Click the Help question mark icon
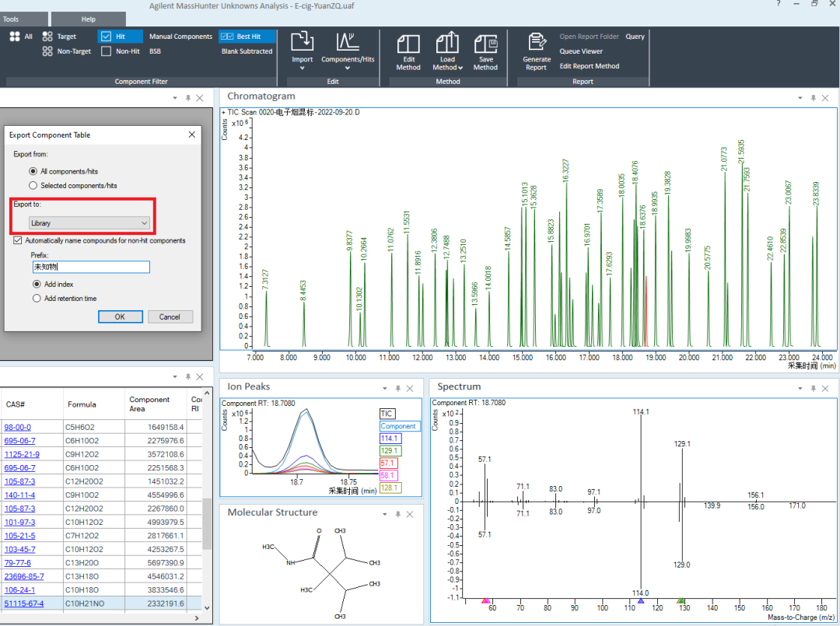Viewport: 840px width, 626px height. coord(779,4)
